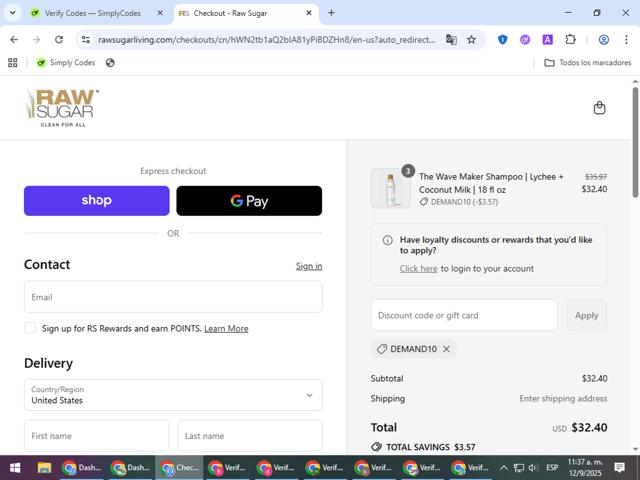
Task: Open the Extensions puzzle icon
Action: tap(570, 40)
